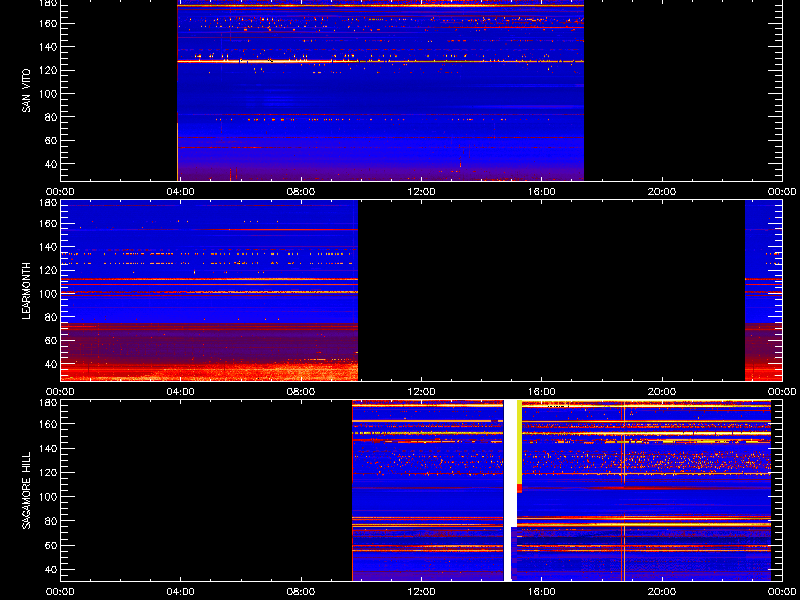Click the 160 frequency label on San Vito axis
800x600 pixels.
[48, 23]
